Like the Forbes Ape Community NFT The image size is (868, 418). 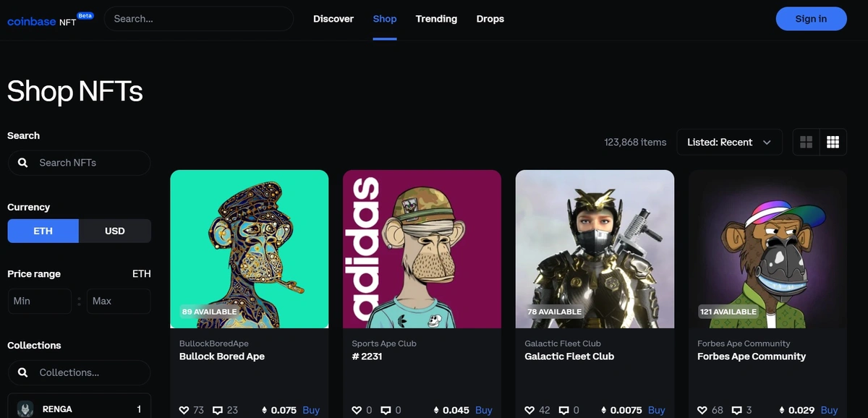702,410
